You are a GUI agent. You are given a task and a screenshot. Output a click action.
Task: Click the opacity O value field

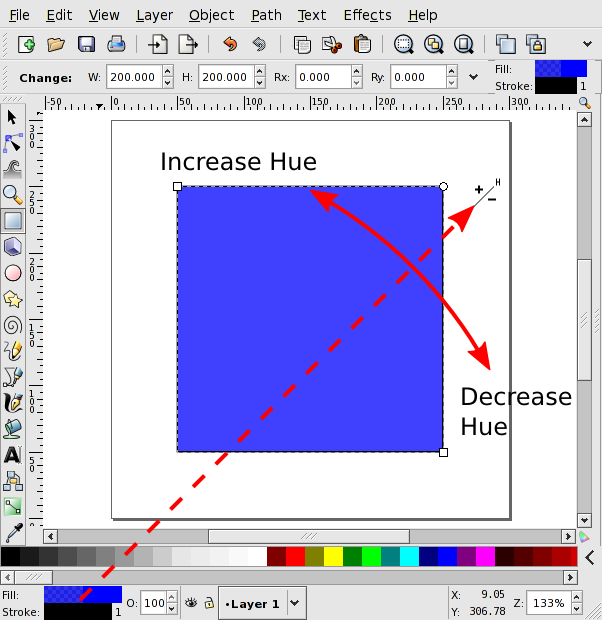tap(154, 603)
